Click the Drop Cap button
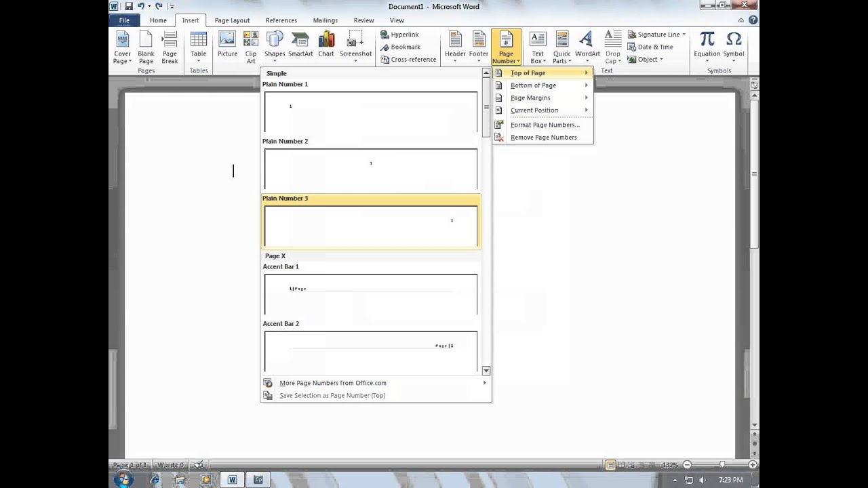This screenshot has width=868, height=488. [613, 47]
